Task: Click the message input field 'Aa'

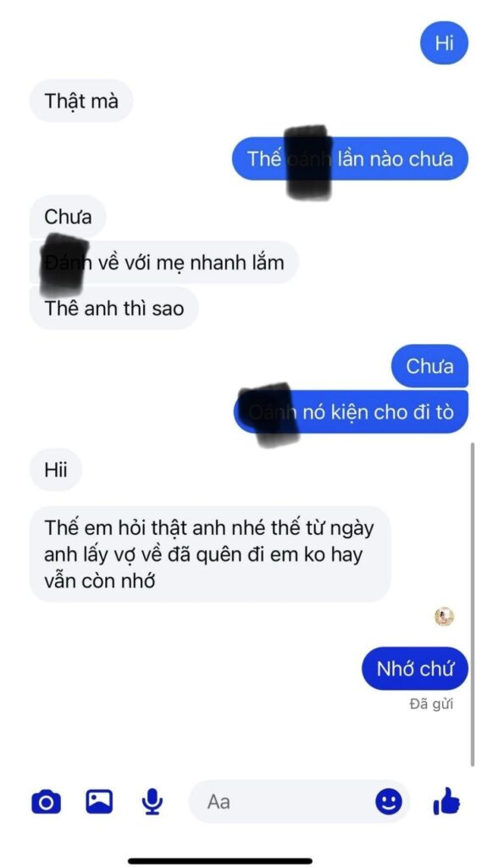Action: (299, 801)
